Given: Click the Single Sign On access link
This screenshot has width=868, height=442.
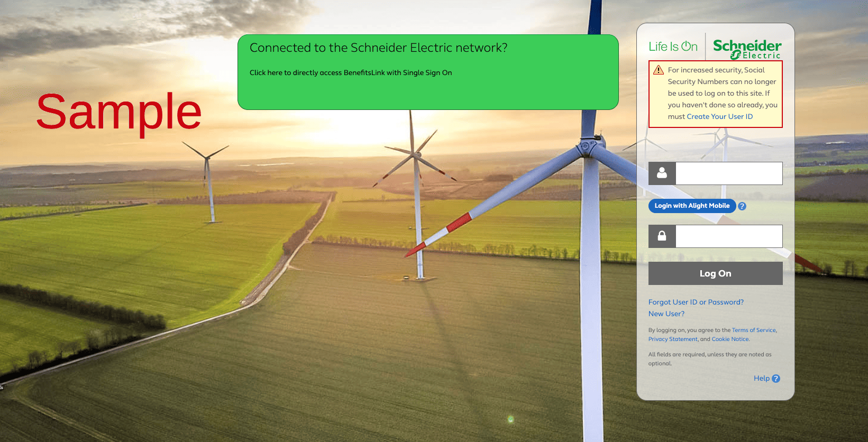Looking at the screenshot, I should pos(350,72).
